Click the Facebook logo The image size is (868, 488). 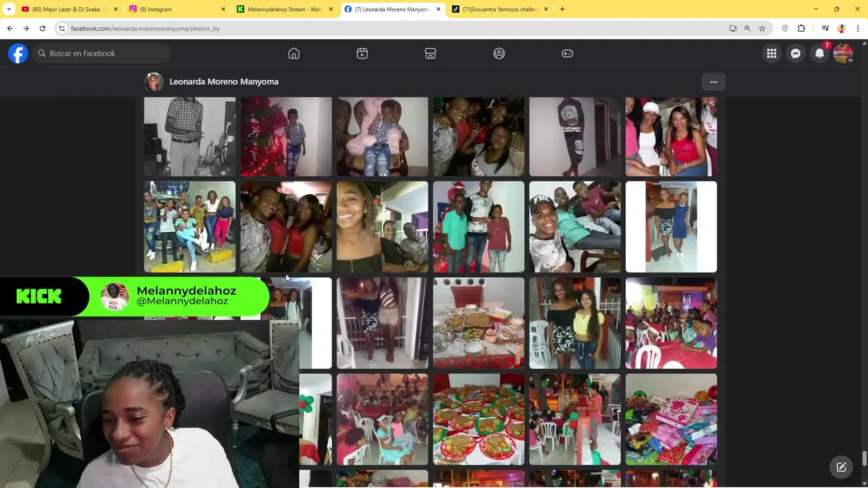pos(18,54)
